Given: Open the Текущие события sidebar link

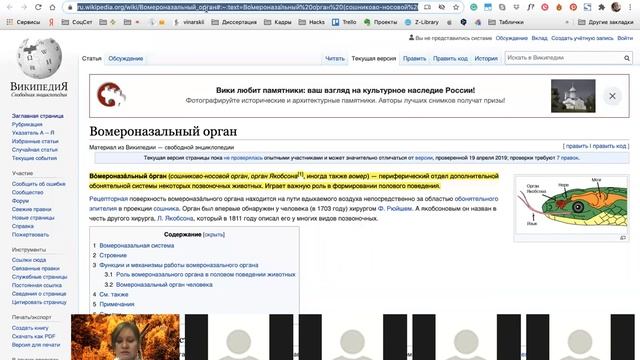Looking at the screenshot, I should click(x=34, y=158).
